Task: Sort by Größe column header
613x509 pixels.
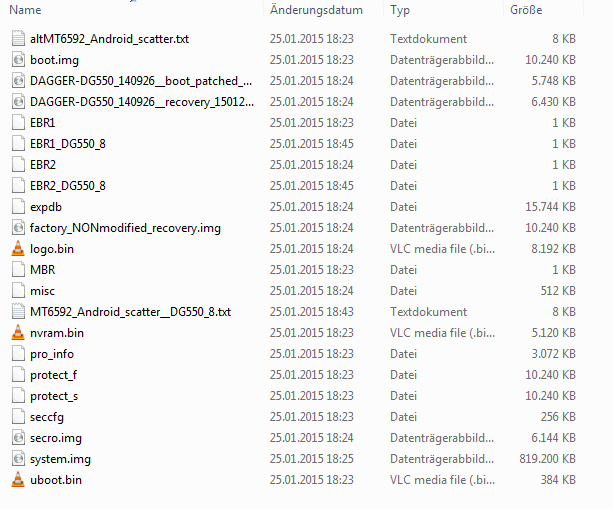Action: click(526, 10)
